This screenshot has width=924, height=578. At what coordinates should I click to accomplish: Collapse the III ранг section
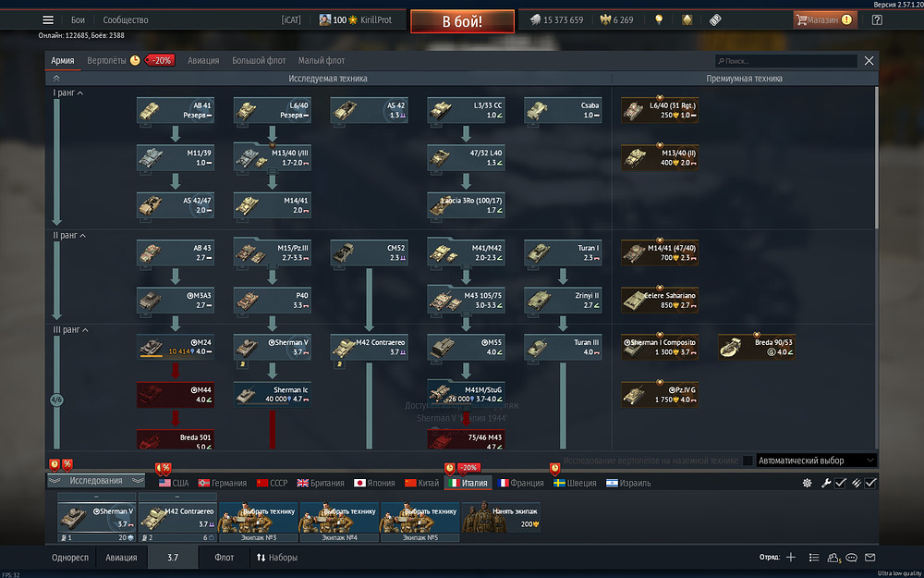tap(71, 330)
